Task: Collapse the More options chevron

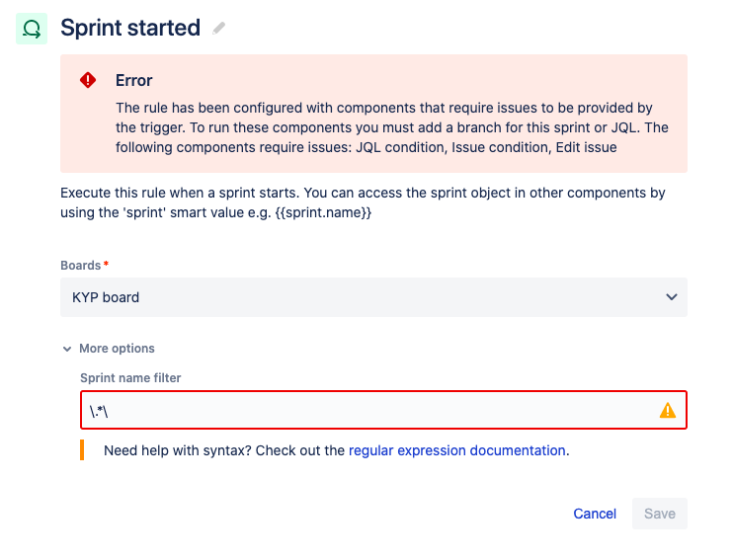Action: click(67, 349)
